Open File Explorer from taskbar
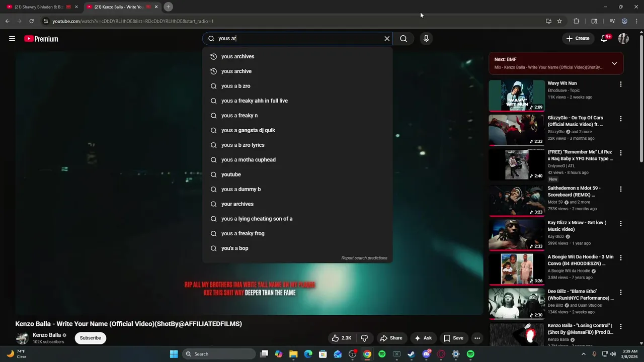The image size is (644, 362). [293, 354]
